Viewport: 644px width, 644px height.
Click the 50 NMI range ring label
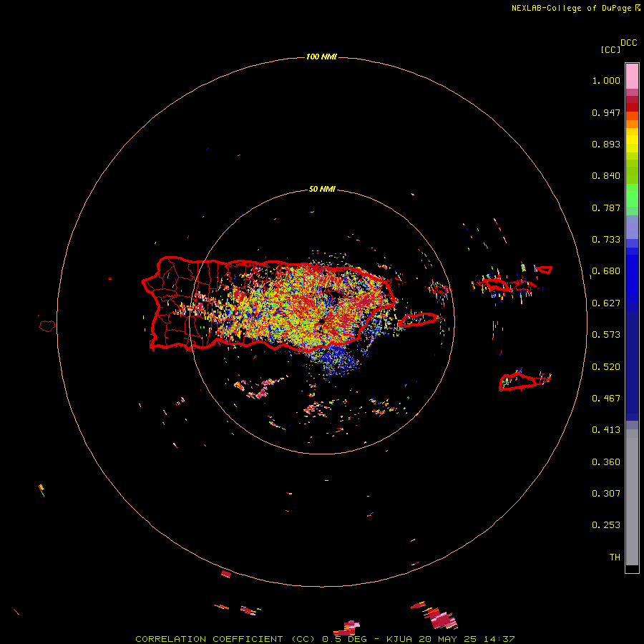(x=322, y=189)
